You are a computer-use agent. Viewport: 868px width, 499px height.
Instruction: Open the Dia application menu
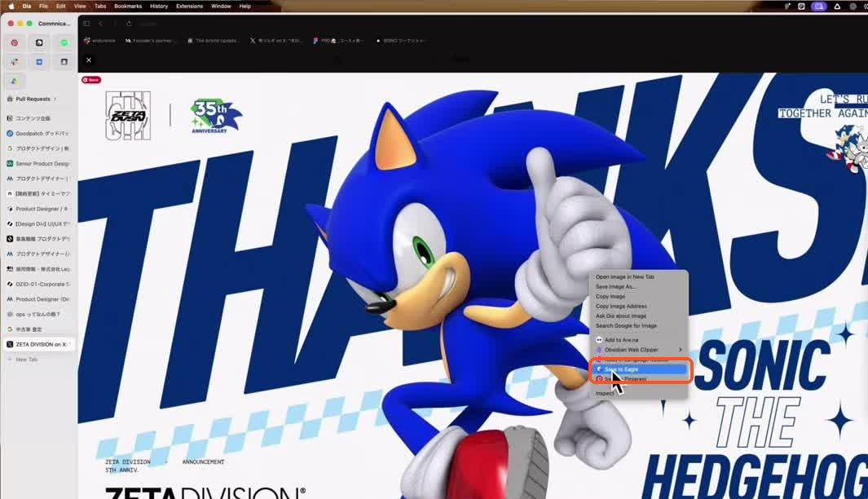[27, 6]
